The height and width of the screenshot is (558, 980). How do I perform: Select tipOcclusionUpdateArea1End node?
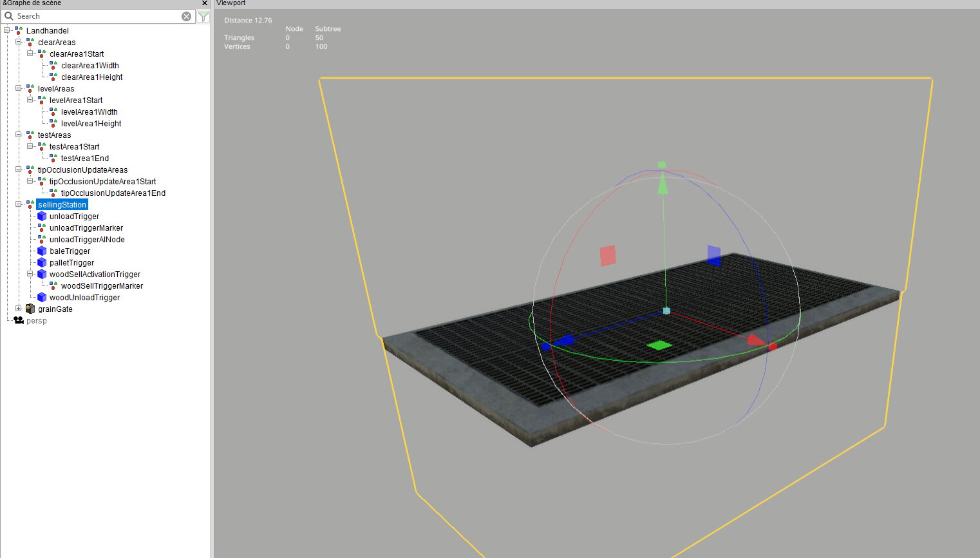pos(113,193)
